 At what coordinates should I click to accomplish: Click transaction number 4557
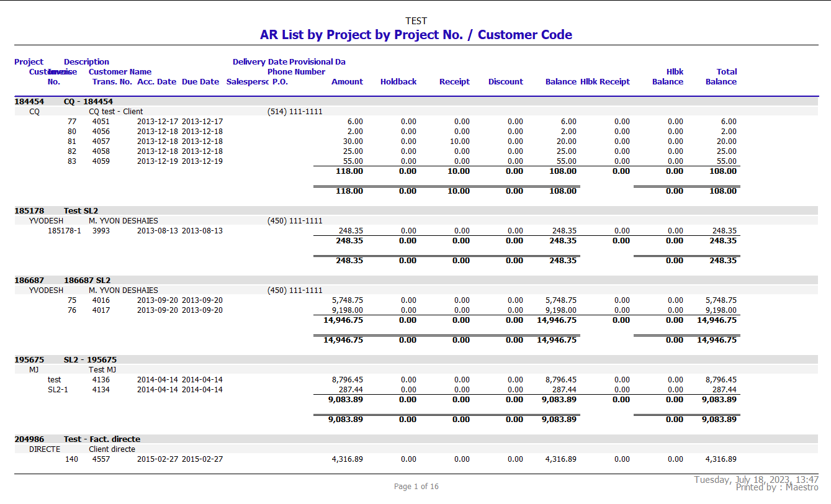pos(101,459)
